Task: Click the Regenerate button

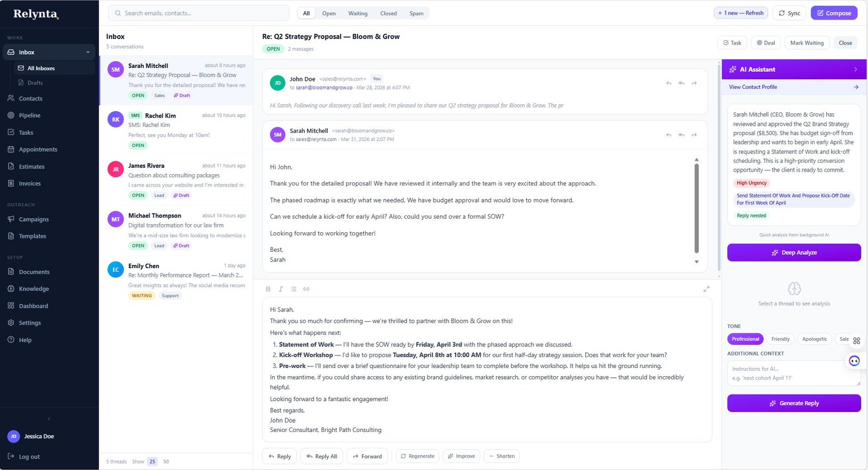Action: click(417, 456)
